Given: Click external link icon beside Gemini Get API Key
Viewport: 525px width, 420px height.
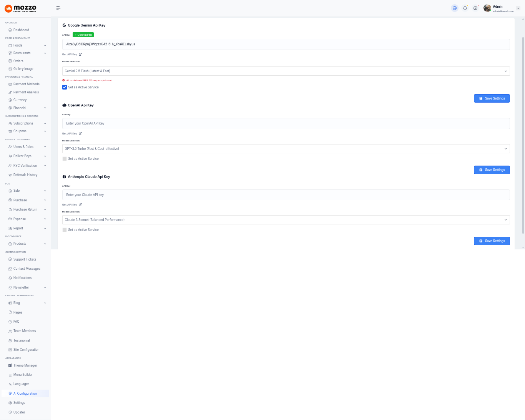Looking at the screenshot, I should (x=80, y=55).
